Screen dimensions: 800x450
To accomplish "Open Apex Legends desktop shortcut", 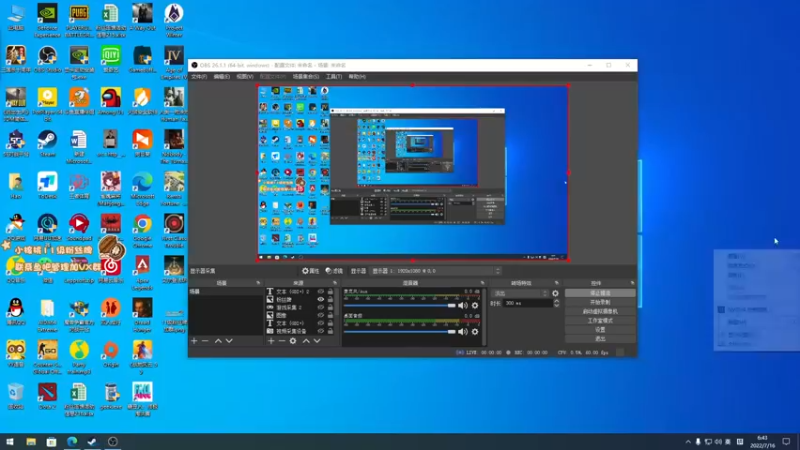I will 142,273.
